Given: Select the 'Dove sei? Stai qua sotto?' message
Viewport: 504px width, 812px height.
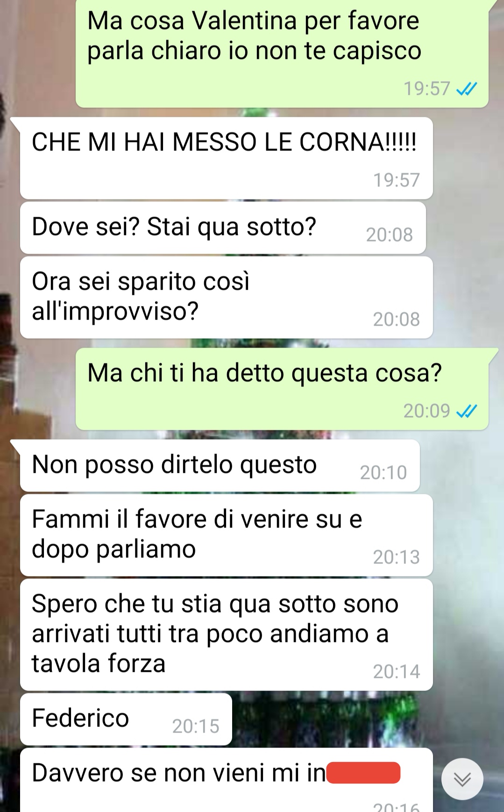Looking at the screenshot, I should [223, 228].
